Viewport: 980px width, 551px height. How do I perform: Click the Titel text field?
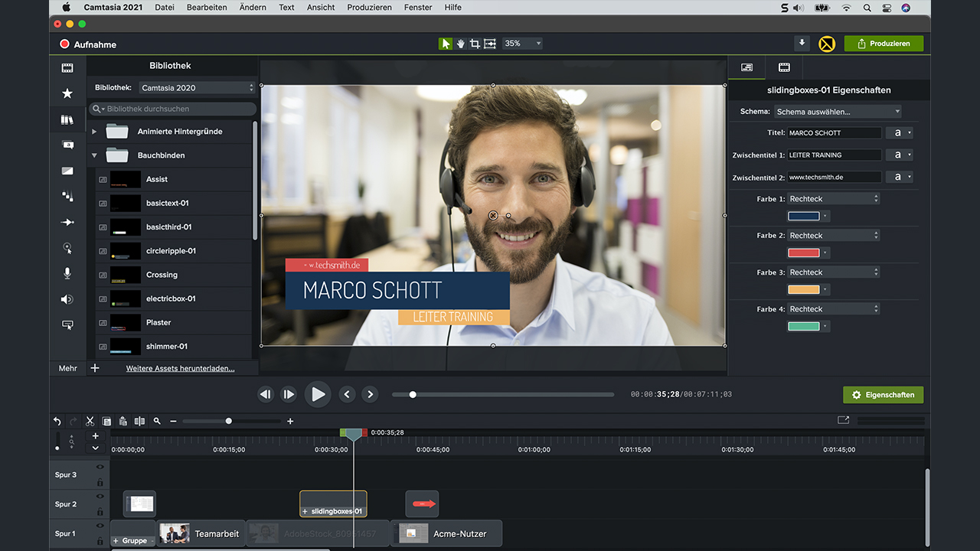834,133
